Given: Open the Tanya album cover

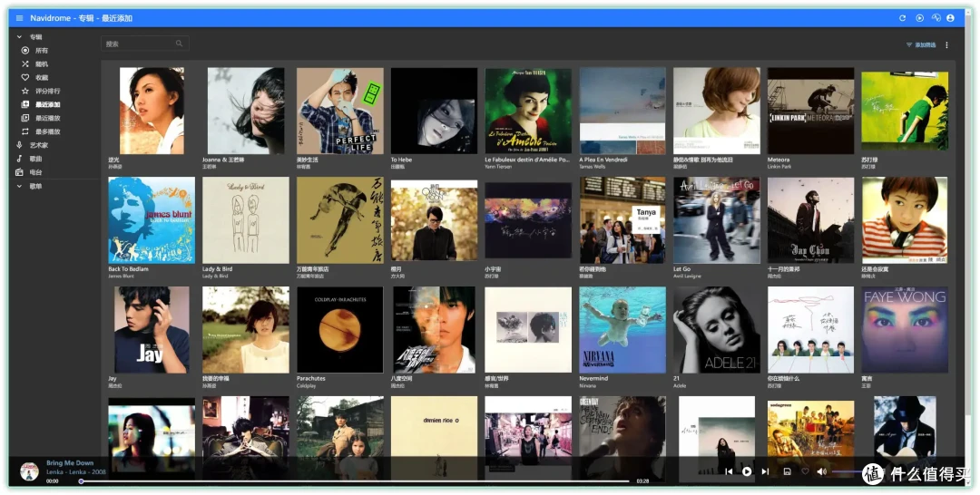Looking at the screenshot, I should (x=622, y=220).
